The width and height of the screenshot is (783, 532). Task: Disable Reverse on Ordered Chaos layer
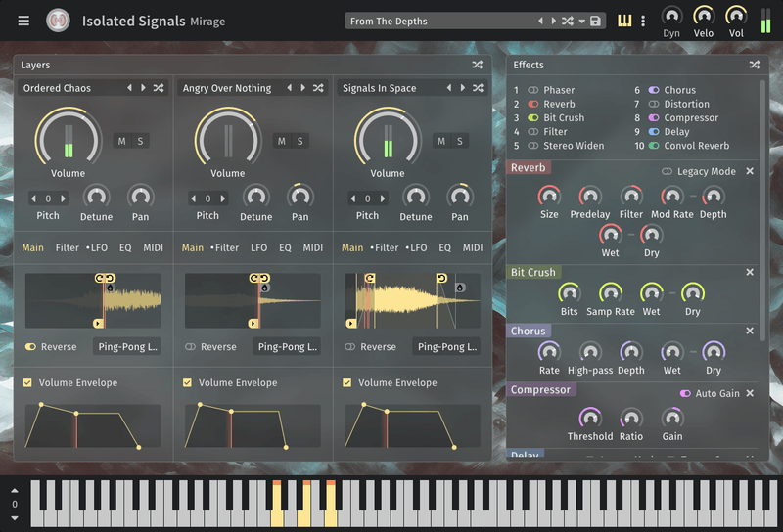pyautogui.click(x=31, y=347)
